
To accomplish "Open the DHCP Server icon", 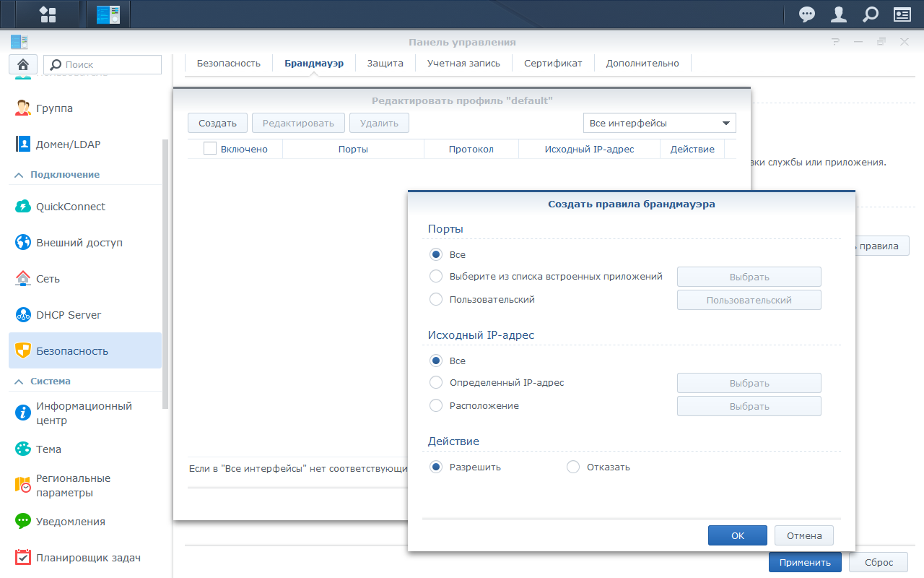I will coord(23,315).
